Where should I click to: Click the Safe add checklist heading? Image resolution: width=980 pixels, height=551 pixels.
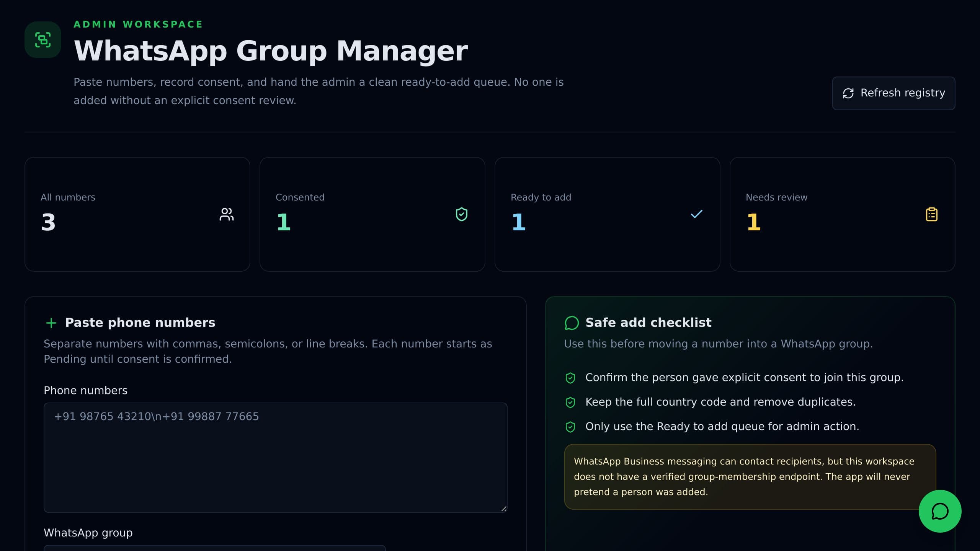pos(648,323)
